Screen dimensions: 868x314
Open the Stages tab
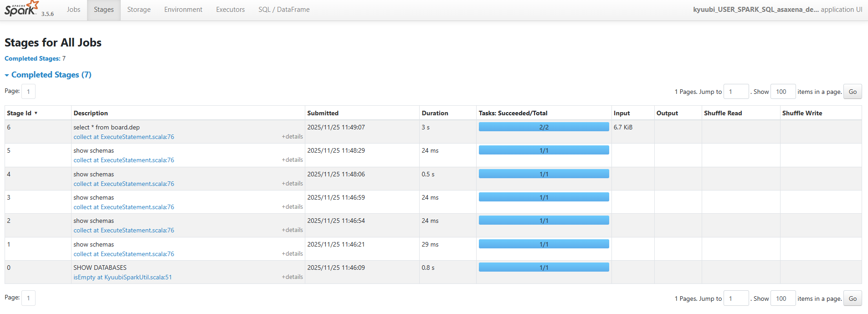104,10
